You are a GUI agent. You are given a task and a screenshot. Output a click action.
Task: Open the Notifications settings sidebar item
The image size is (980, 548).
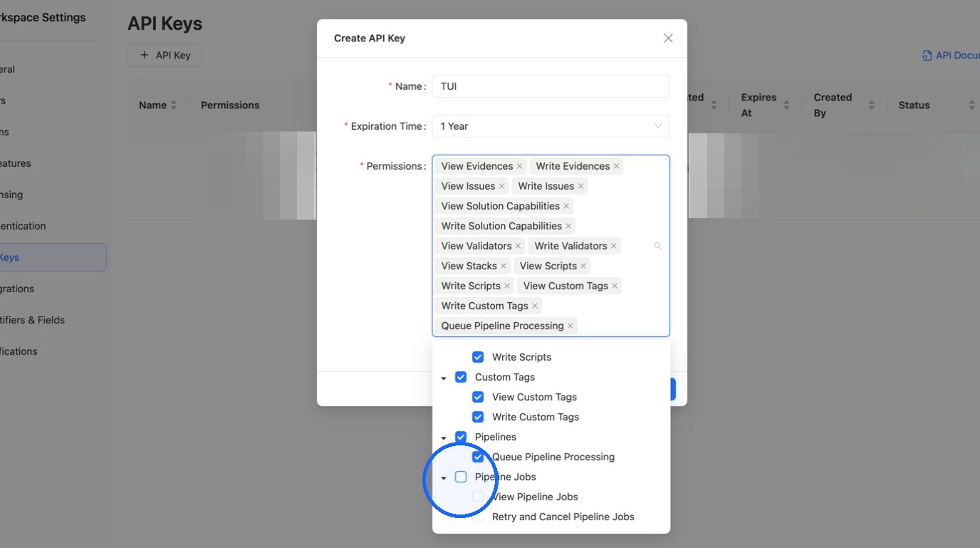point(18,351)
